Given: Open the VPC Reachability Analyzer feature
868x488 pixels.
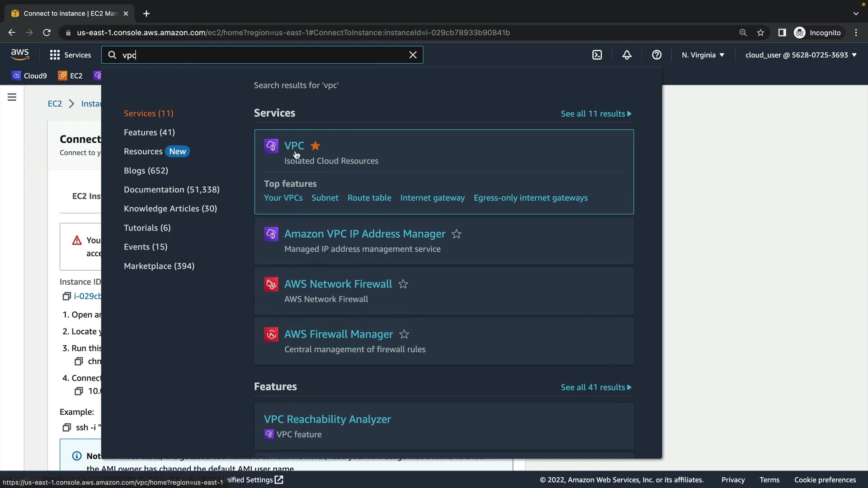Looking at the screenshot, I should [x=327, y=419].
